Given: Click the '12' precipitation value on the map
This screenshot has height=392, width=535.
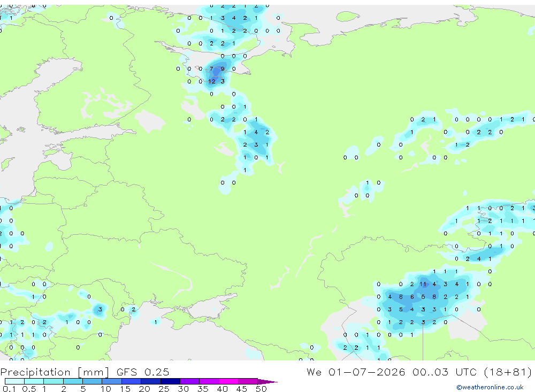Looking at the screenshot, I should (x=212, y=81).
